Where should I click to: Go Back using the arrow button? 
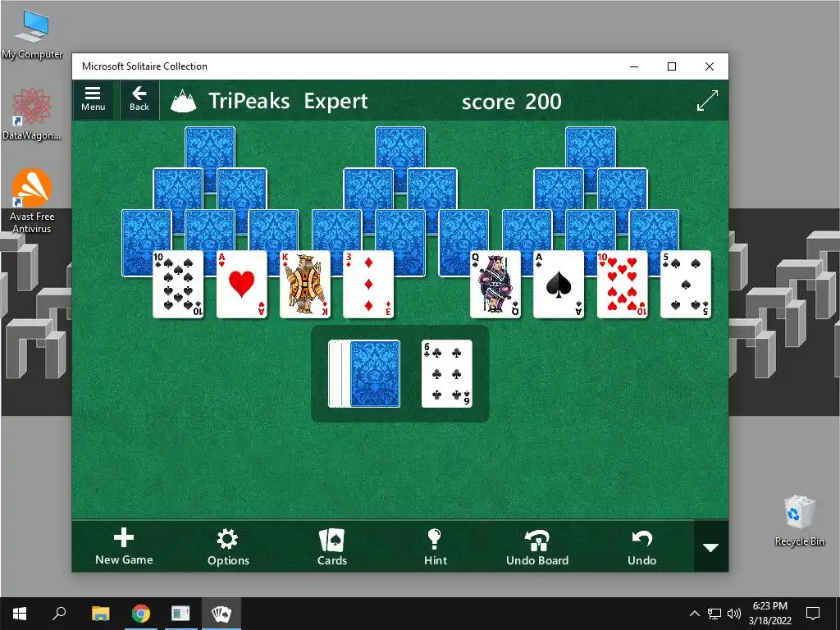139,99
